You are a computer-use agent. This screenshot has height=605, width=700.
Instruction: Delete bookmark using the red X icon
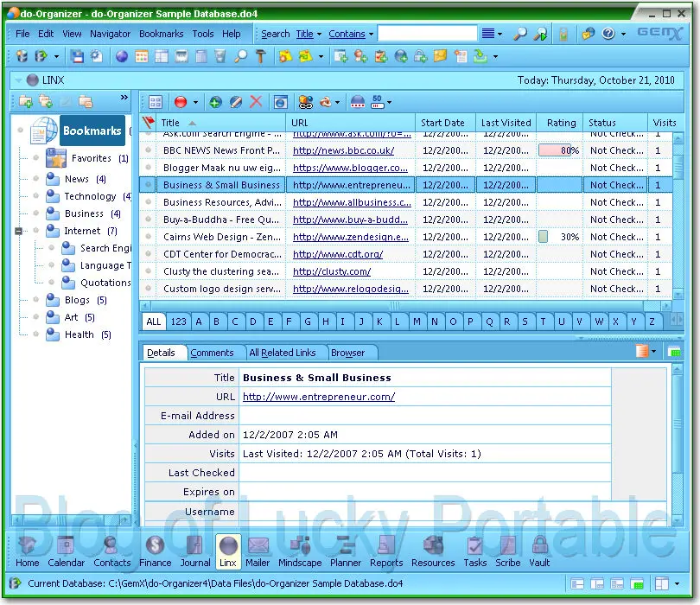click(256, 102)
